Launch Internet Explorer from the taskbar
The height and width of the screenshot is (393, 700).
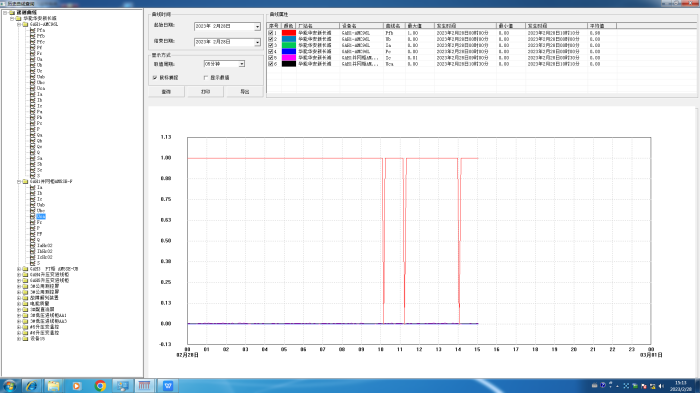[x=31, y=386]
